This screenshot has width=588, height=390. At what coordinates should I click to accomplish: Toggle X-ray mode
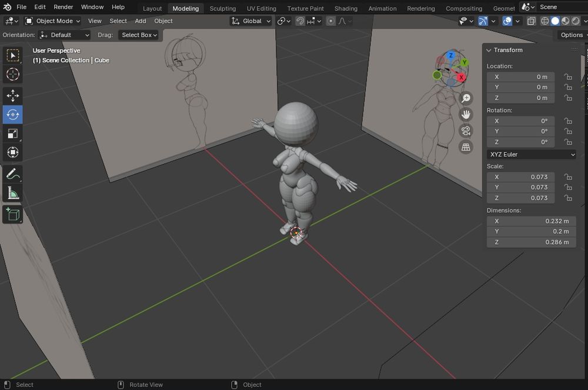532,21
